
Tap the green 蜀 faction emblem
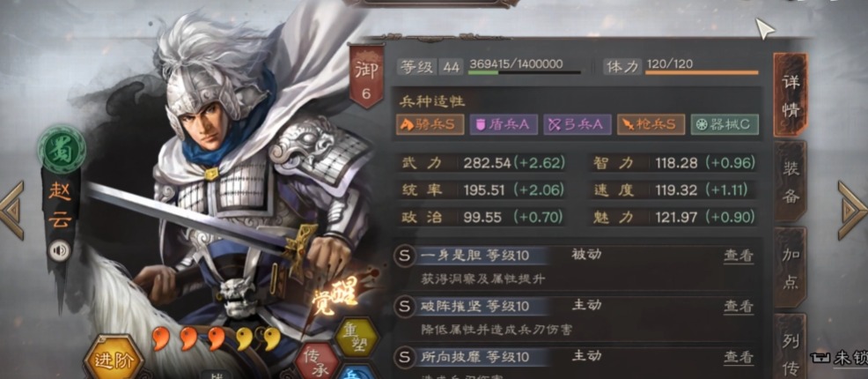click(x=62, y=150)
